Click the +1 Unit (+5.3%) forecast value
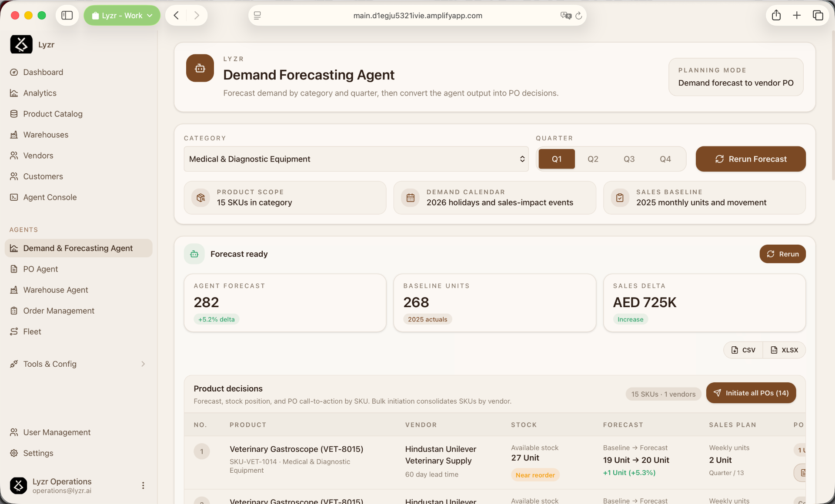The image size is (835, 504). tap(629, 473)
